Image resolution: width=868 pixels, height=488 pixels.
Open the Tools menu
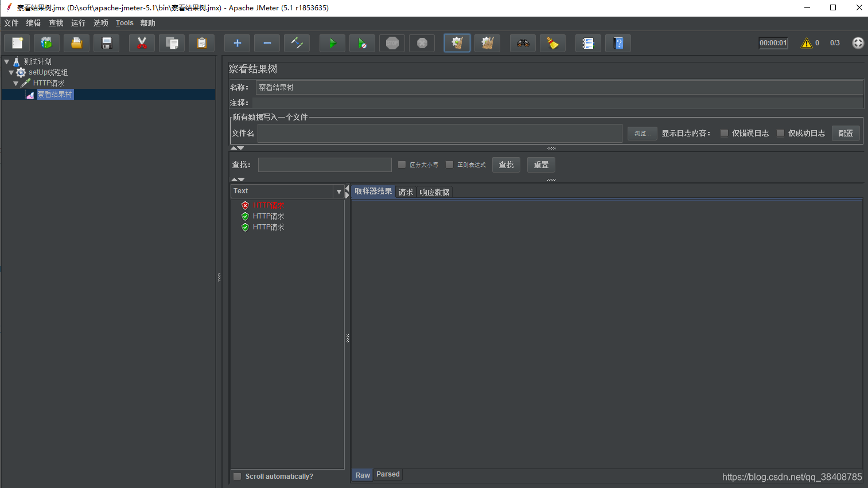pyautogui.click(x=124, y=23)
